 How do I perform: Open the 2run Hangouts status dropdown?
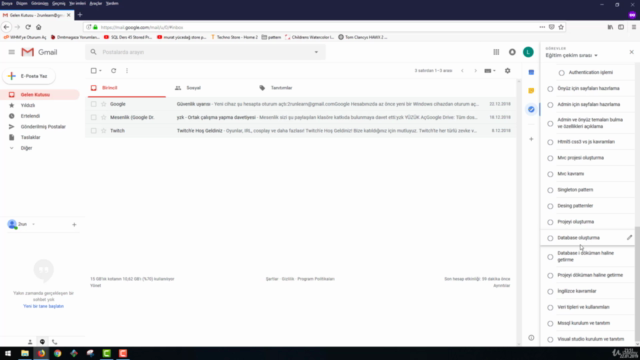pos(33,224)
